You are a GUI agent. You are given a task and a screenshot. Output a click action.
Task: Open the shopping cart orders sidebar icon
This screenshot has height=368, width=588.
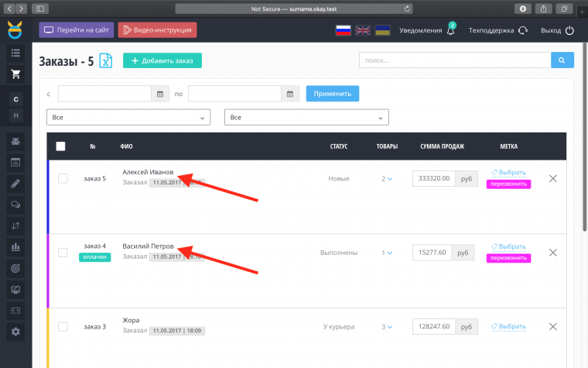[15, 75]
